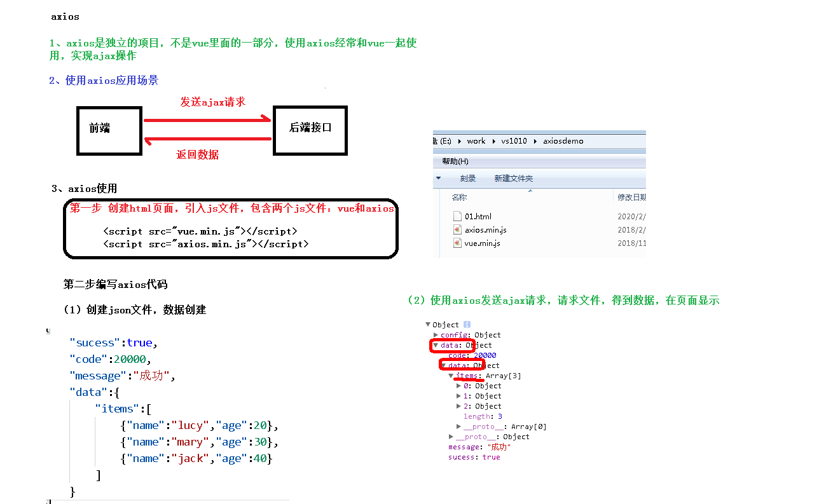Image resolution: width=819 pixels, height=504 pixels.
Task: Collapse the outer data: Object below config
Action: [436, 345]
